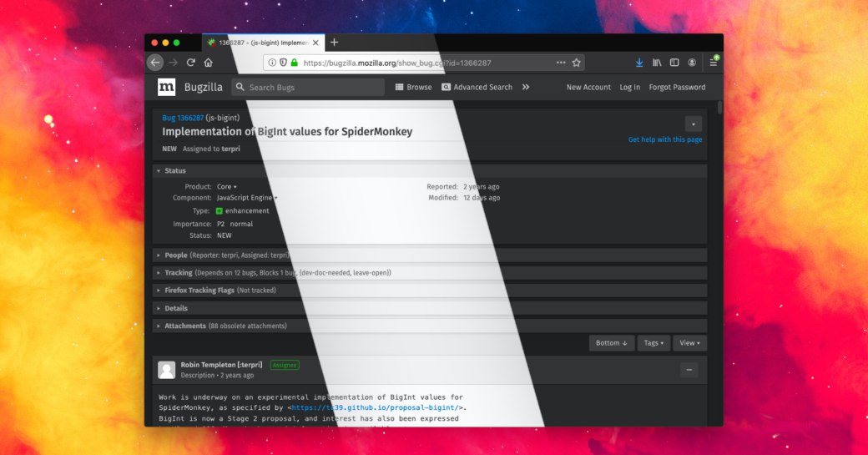Toggle the browser sidebar icon
Image resolution: width=868 pixels, height=455 pixels.
click(674, 63)
